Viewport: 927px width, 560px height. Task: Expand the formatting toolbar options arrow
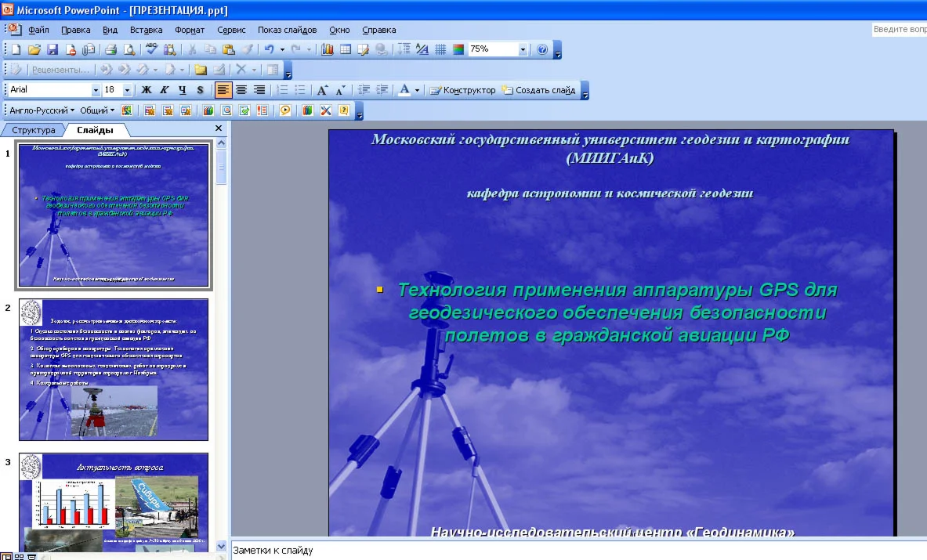tap(585, 90)
